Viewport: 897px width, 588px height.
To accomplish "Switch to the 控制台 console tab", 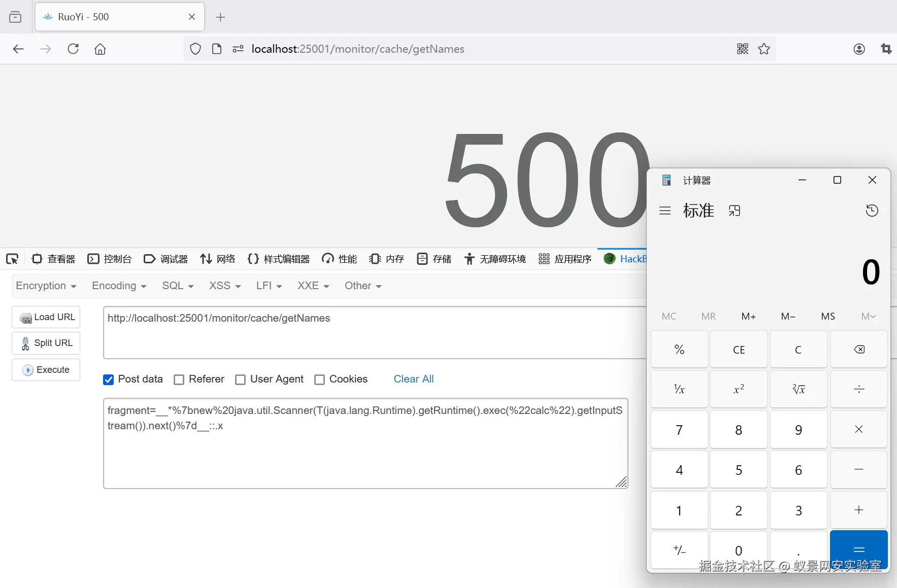I will point(110,259).
